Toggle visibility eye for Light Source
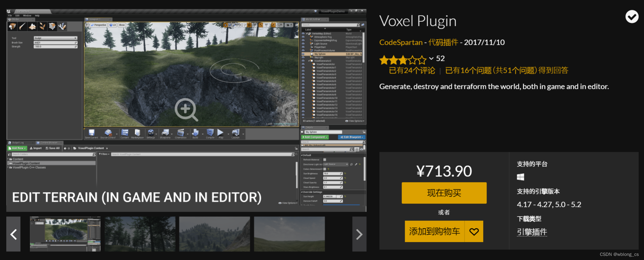 (x=303, y=44)
